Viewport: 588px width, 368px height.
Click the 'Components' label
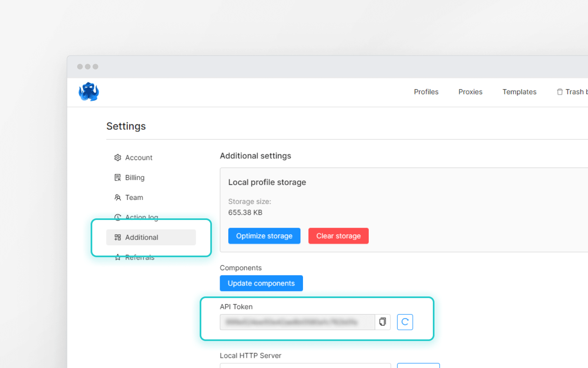(241, 268)
